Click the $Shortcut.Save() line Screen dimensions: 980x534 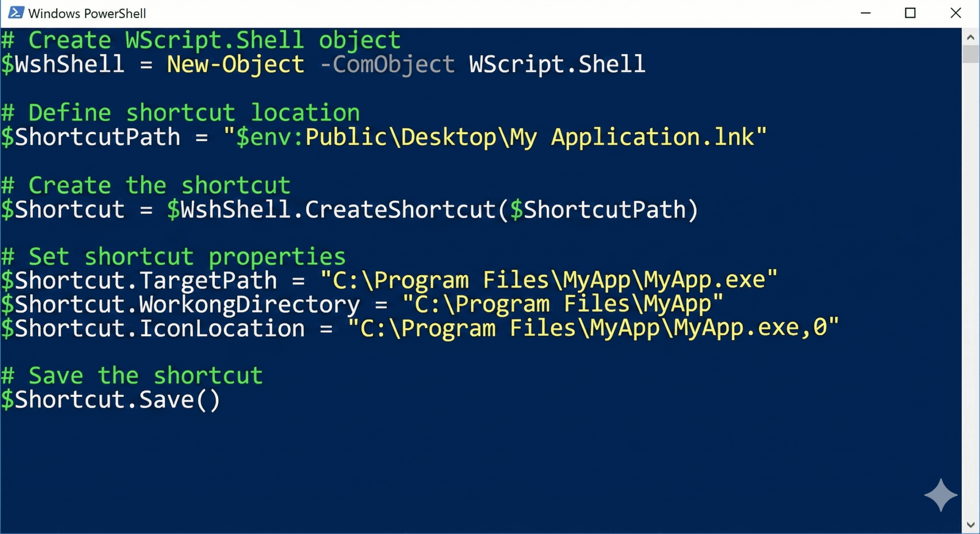pos(110,400)
